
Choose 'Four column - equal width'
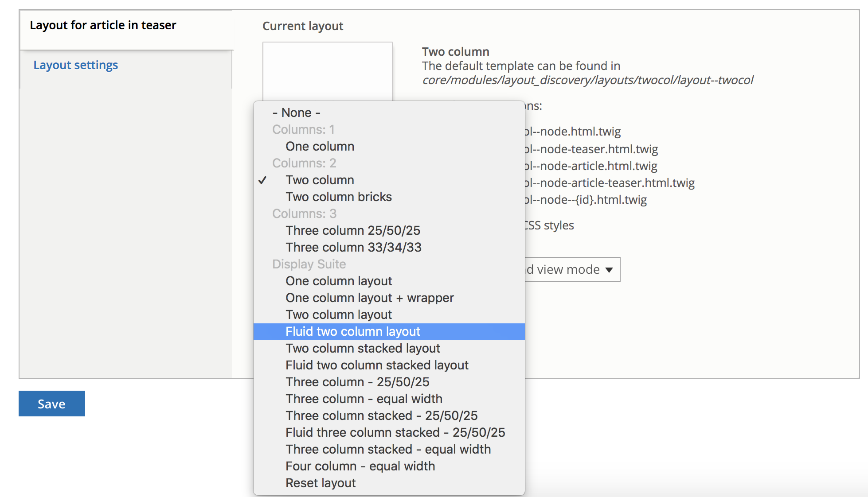[x=360, y=466]
